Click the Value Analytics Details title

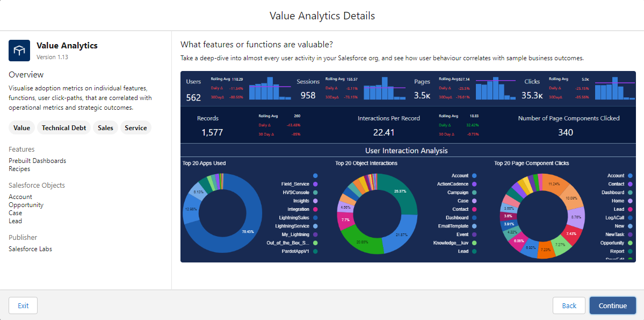coord(322,16)
